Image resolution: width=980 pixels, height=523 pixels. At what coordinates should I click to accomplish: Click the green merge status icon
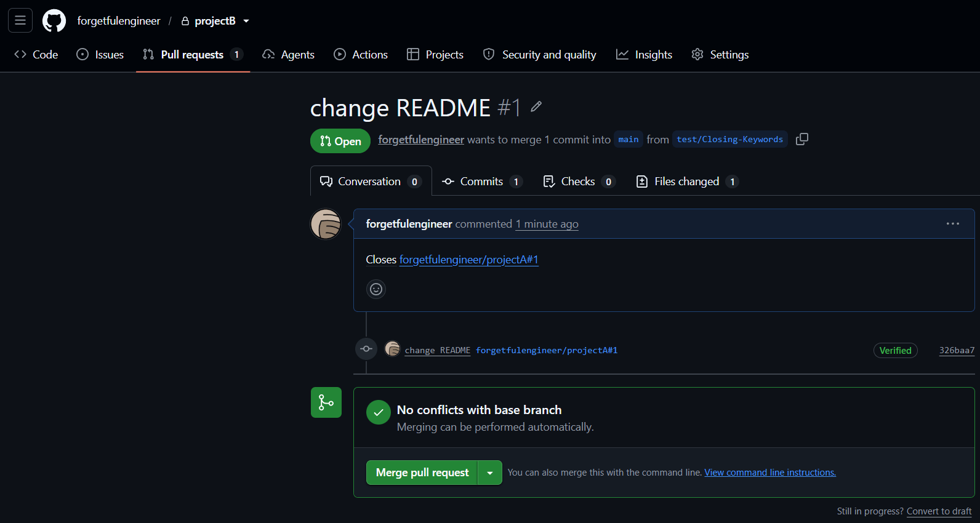[x=326, y=402]
